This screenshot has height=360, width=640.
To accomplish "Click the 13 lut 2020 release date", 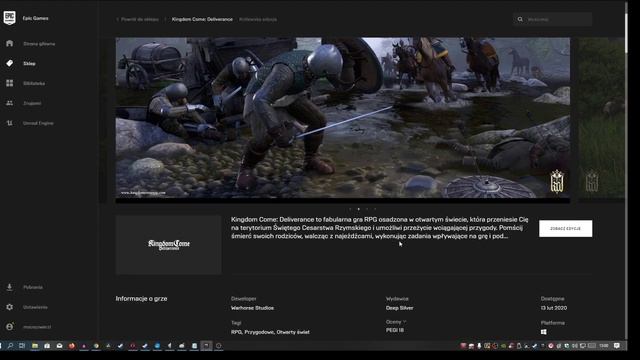I will click(554, 308).
